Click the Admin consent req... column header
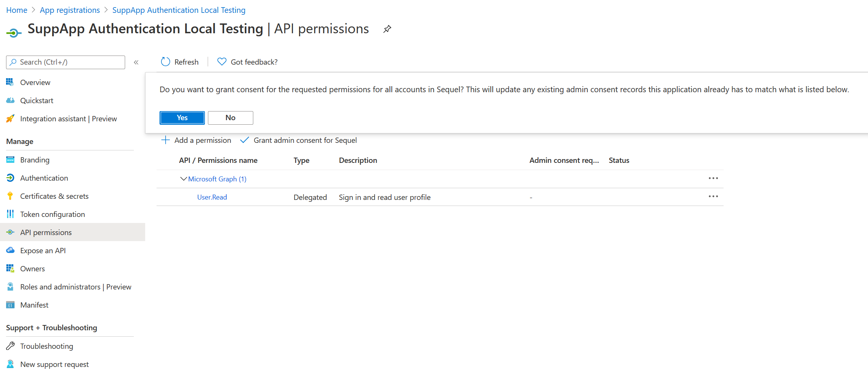 pyautogui.click(x=564, y=160)
